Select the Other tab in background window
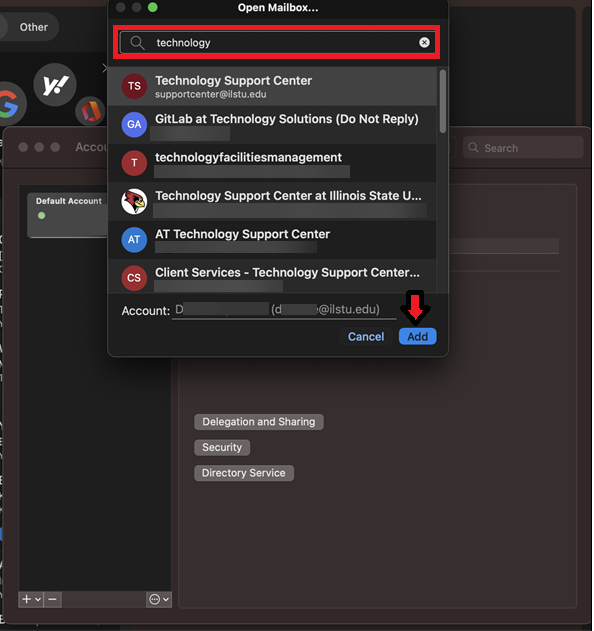Screen dimensions: 594x631 [x=34, y=27]
